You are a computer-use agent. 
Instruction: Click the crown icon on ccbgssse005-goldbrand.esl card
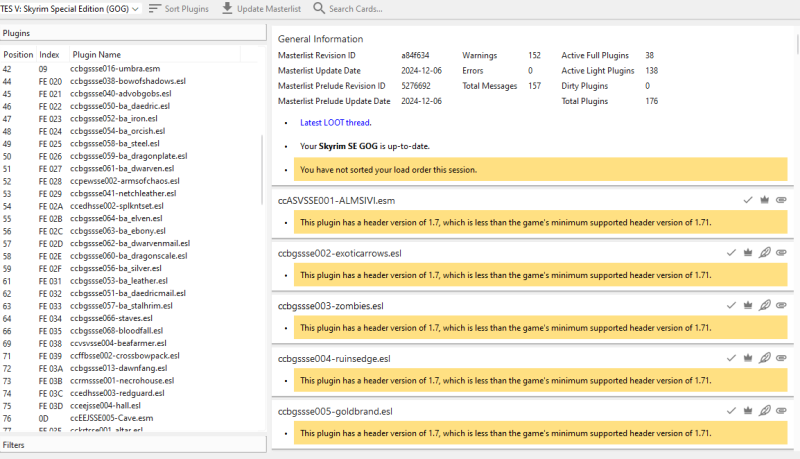(x=748, y=409)
